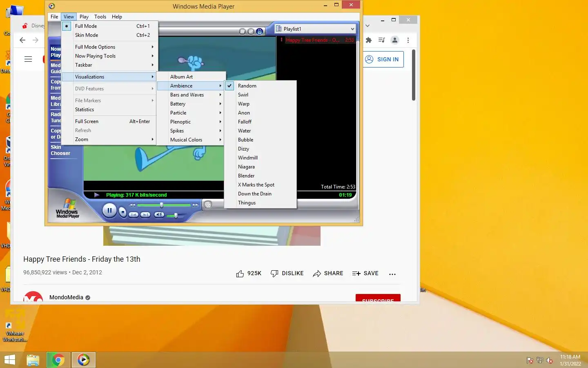Open Statistics from the View menu
Screen dimensions: 588x368
109,110
